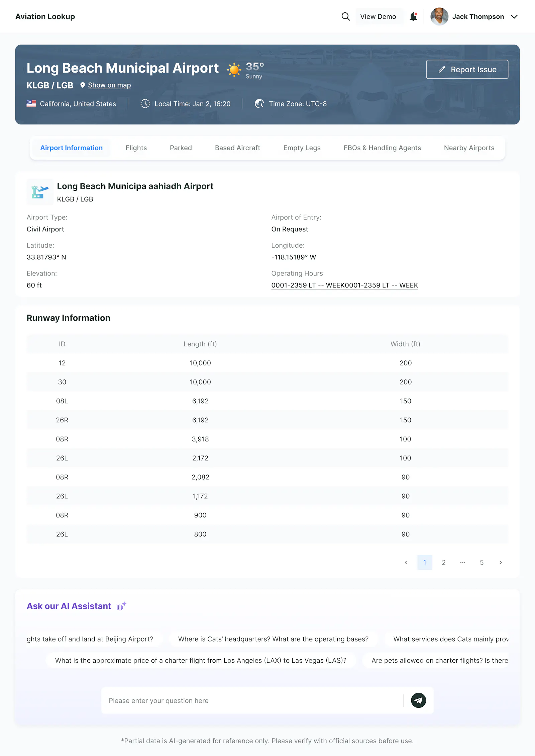Go to next page arrow
Screen dimensions: 535x756
[x=501, y=563]
